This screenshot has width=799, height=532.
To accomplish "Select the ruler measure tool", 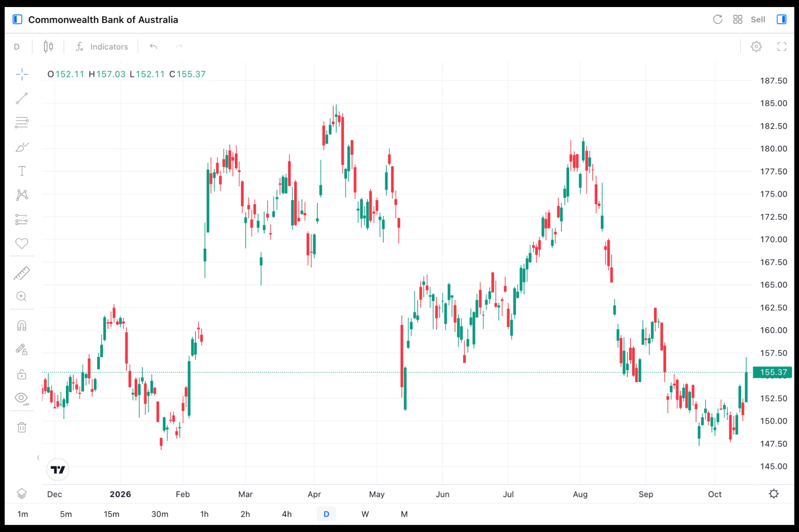I will pyautogui.click(x=22, y=273).
